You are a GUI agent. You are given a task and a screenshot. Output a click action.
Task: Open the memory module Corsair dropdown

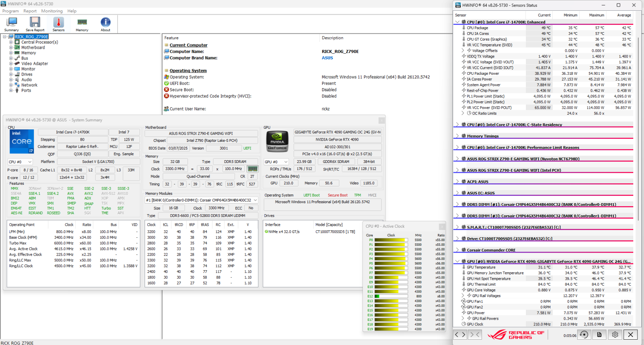coord(201,200)
